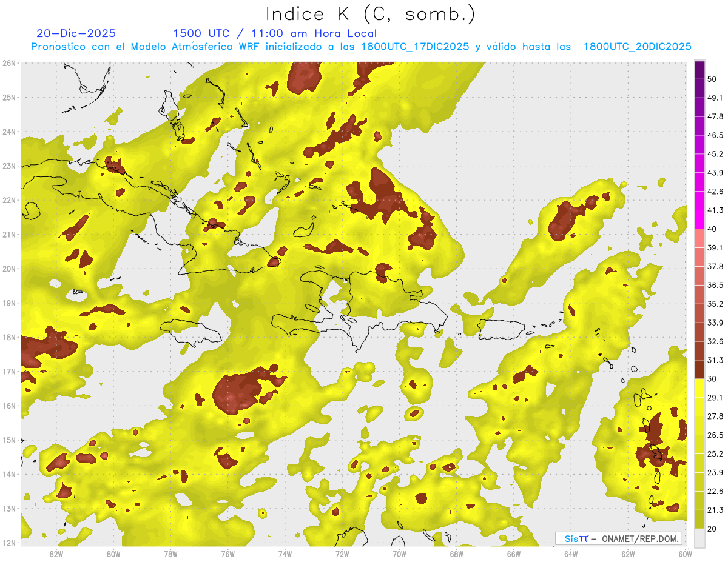
Task: Click the color bar value '39.1'
Action: 715,247
